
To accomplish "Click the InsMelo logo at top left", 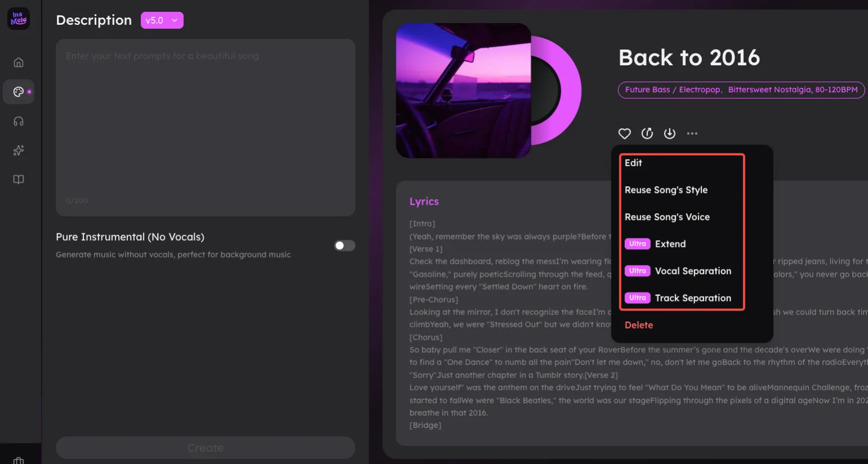I will tap(19, 18).
